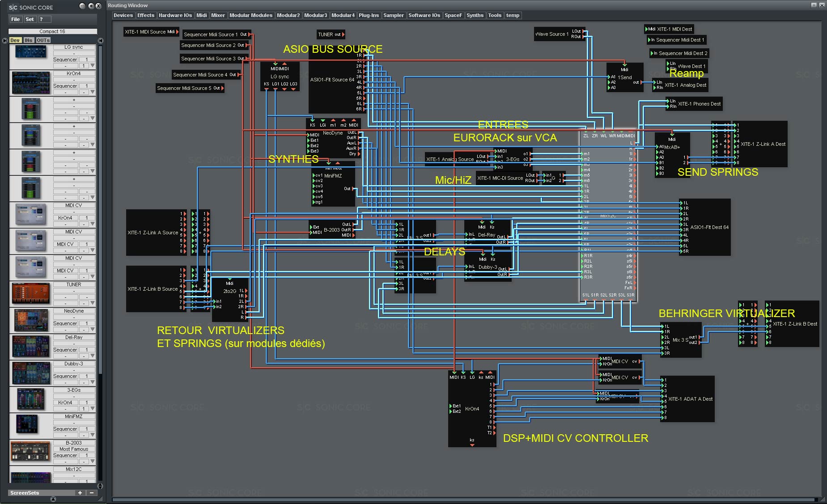
Task: Remove a ScreenSet with the minus button
Action: click(91, 493)
